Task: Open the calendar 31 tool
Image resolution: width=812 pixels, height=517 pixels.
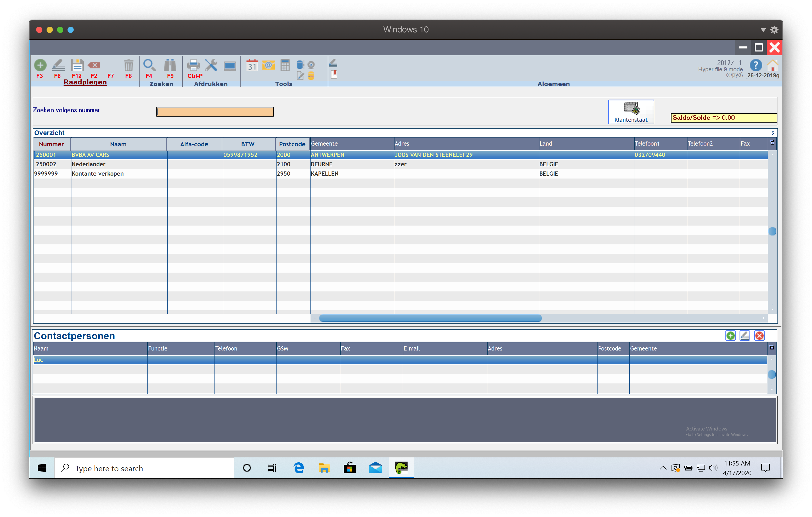Action: click(x=252, y=65)
